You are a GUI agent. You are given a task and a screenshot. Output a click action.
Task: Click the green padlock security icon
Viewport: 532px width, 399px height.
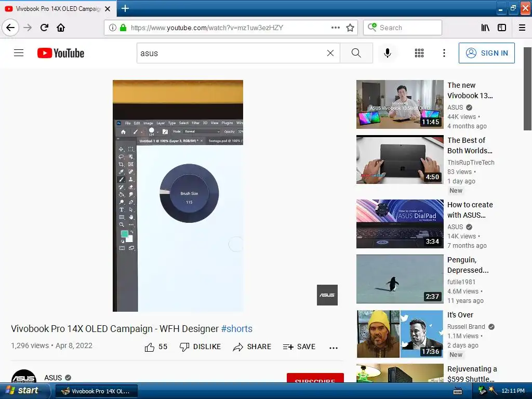pyautogui.click(x=123, y=28)
